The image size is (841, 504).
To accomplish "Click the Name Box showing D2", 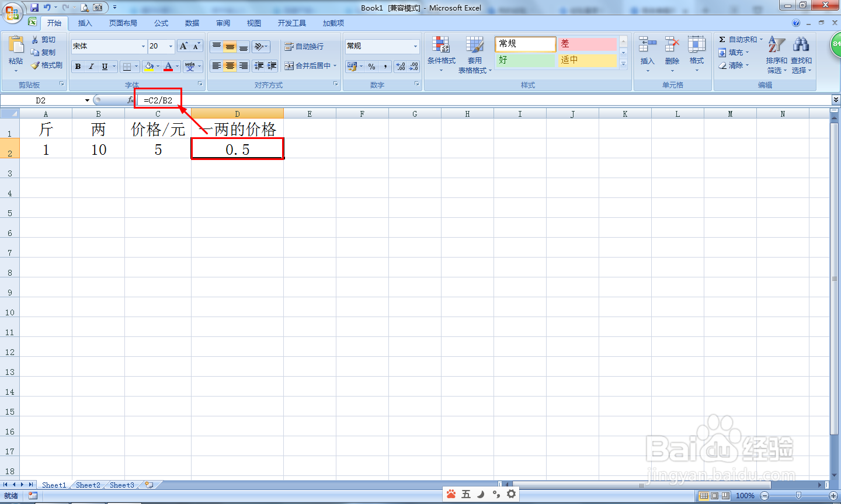I will pyautogui.click(x=41, y=100).
